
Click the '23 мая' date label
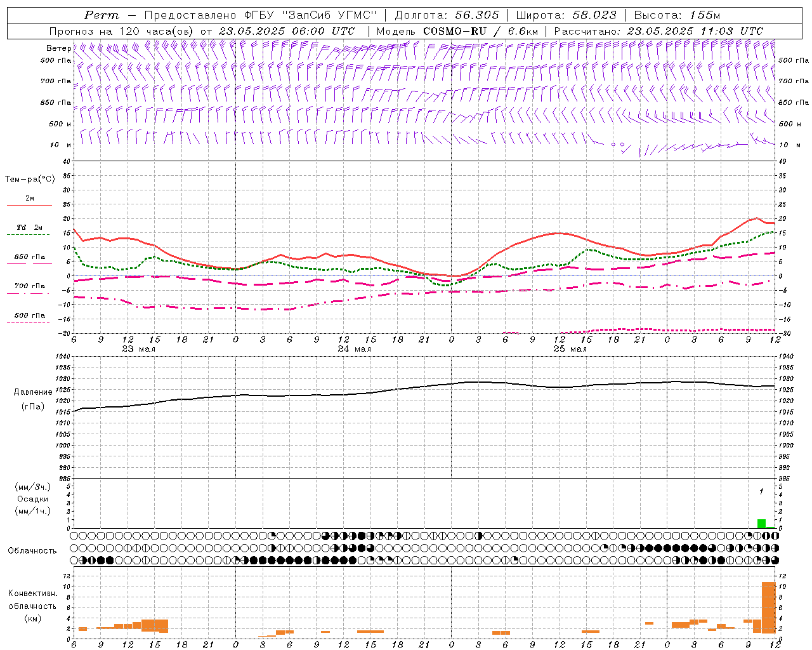pyautogui.click(x=138, y=349)
